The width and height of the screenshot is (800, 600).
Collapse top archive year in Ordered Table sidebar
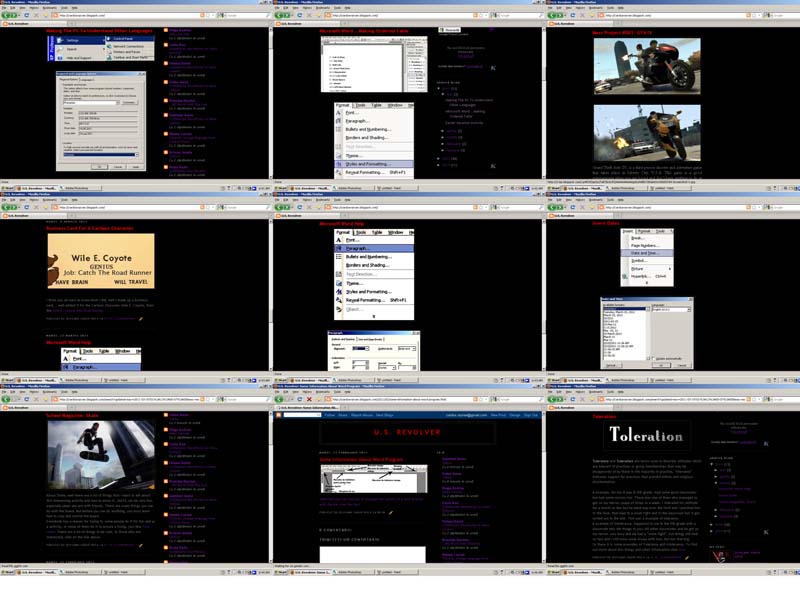pyautogui.click(x=438, y=89)
